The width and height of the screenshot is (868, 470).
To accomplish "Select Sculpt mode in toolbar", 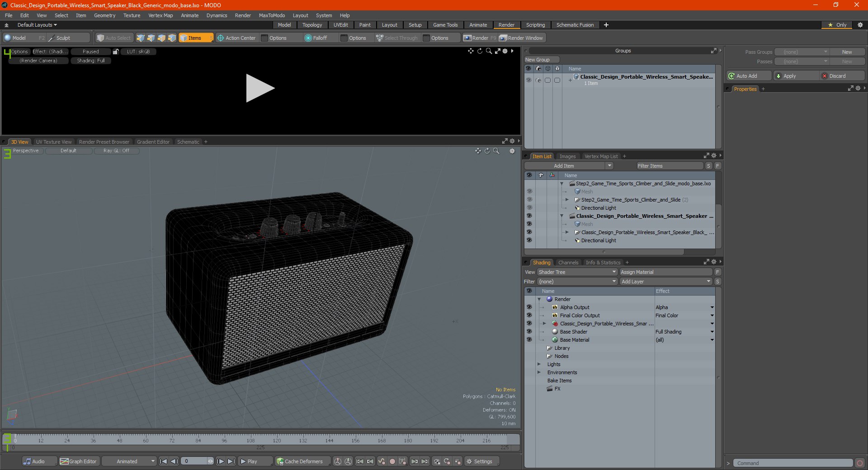I will point(63,38).
